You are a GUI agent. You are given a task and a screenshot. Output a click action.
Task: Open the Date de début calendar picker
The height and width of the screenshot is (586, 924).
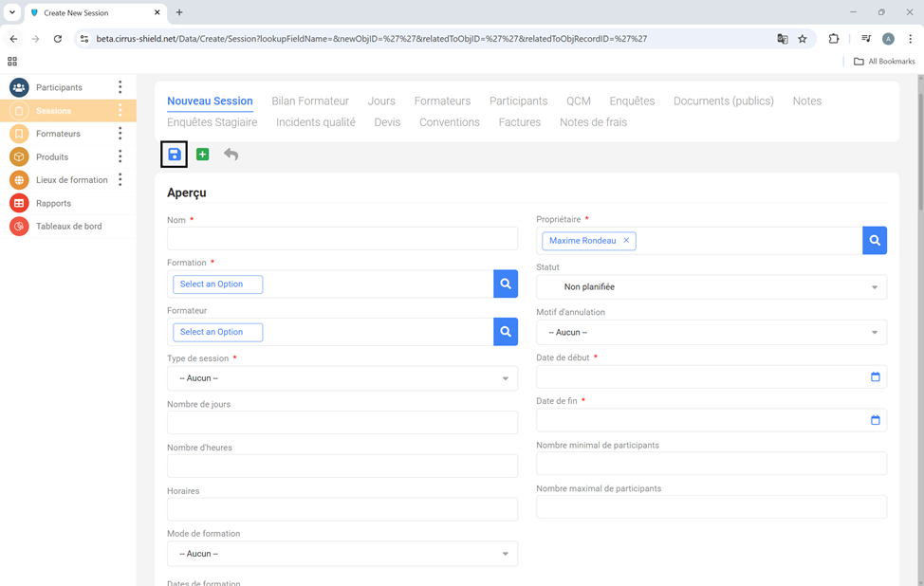click(875, 376)
